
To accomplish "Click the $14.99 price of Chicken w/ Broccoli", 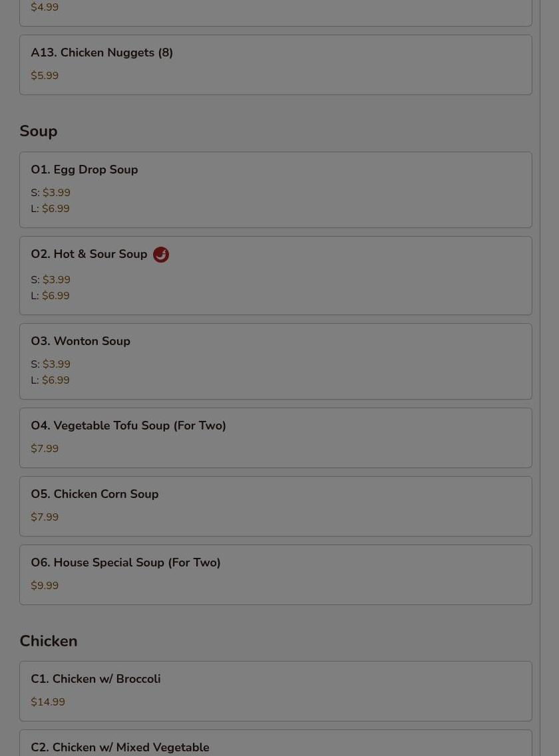I will [x=48, y=702].
